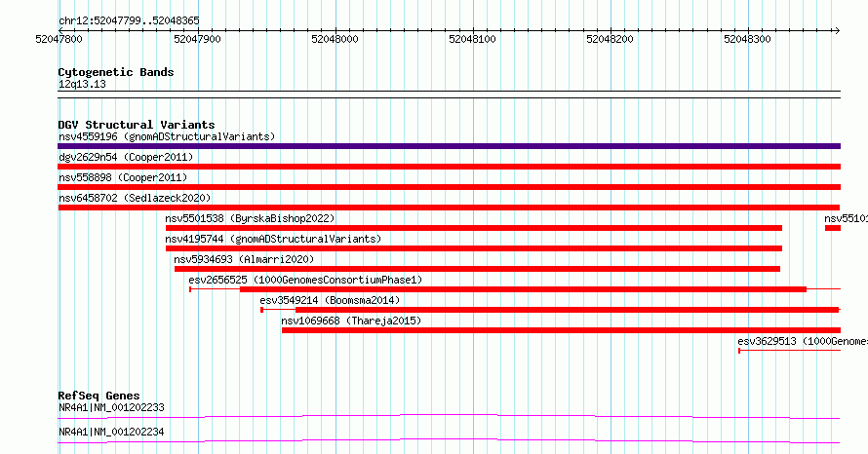This screenshot has width=868, height=454.
Task: Click the nsv6458702 (Sedlazeck2020) label
Action: pos(135,198)
